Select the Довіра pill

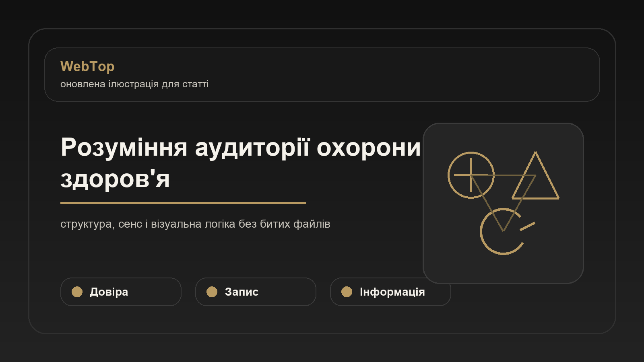point(121,292)
